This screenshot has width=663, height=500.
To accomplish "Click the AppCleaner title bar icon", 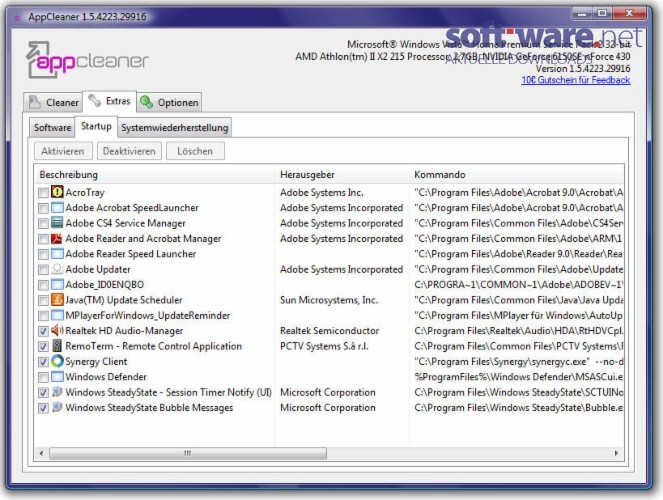I will pyautogui.click(x=17, y=17).
